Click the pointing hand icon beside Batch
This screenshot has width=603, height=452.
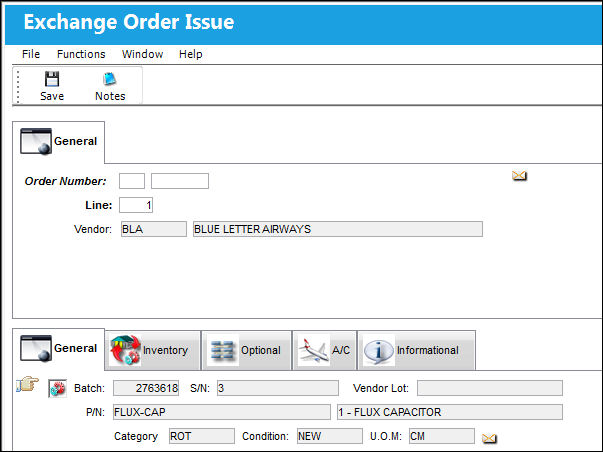coord(27,384)
